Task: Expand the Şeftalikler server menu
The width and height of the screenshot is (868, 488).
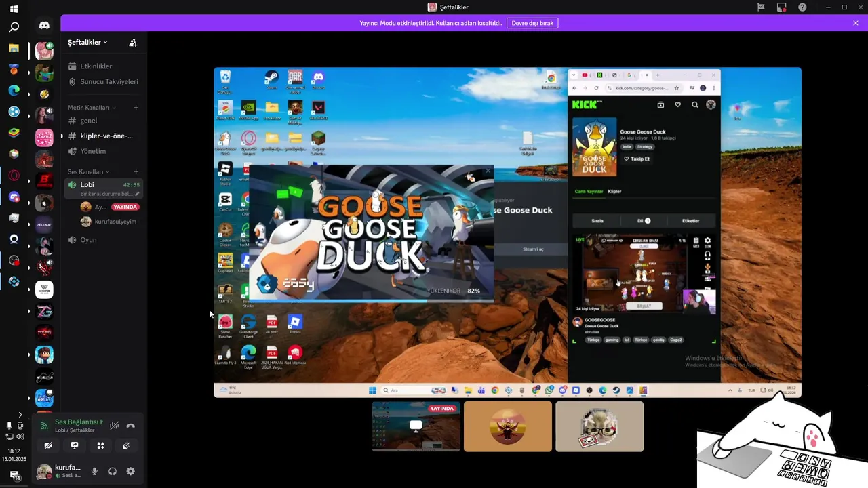Action: 87,42
